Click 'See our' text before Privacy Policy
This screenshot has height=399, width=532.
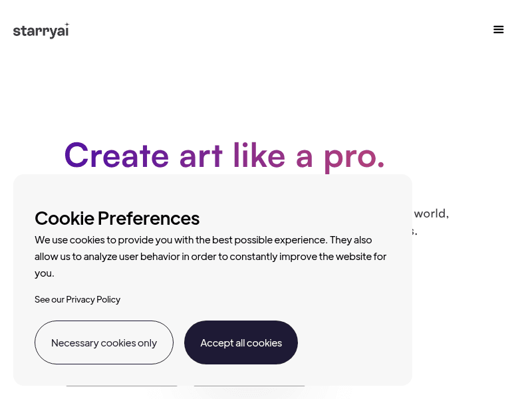click(x=49, y=299)
